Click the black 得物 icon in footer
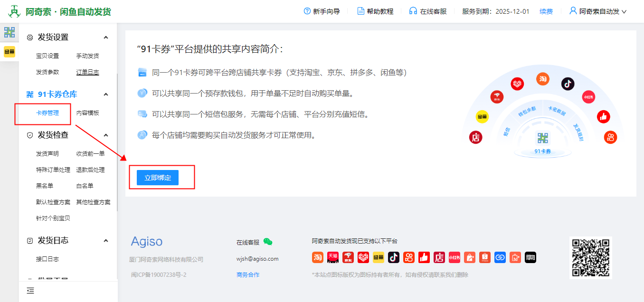644x302 pixels. (530, 257)
